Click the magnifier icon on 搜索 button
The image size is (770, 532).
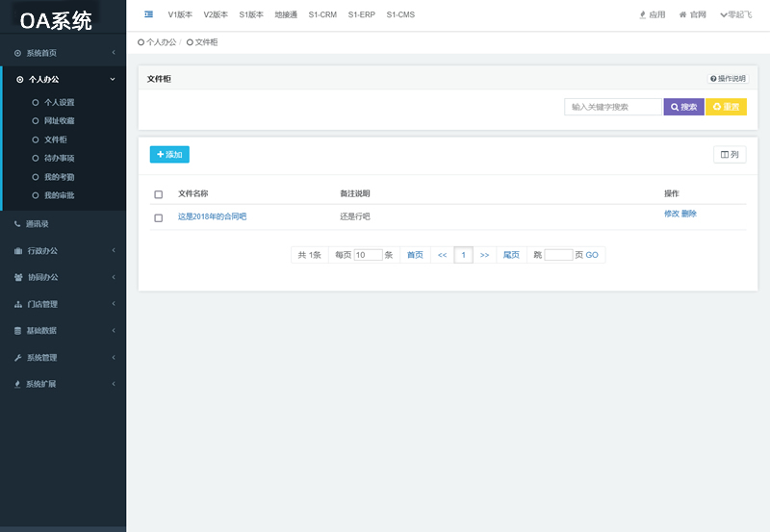(x=675, y=107)
